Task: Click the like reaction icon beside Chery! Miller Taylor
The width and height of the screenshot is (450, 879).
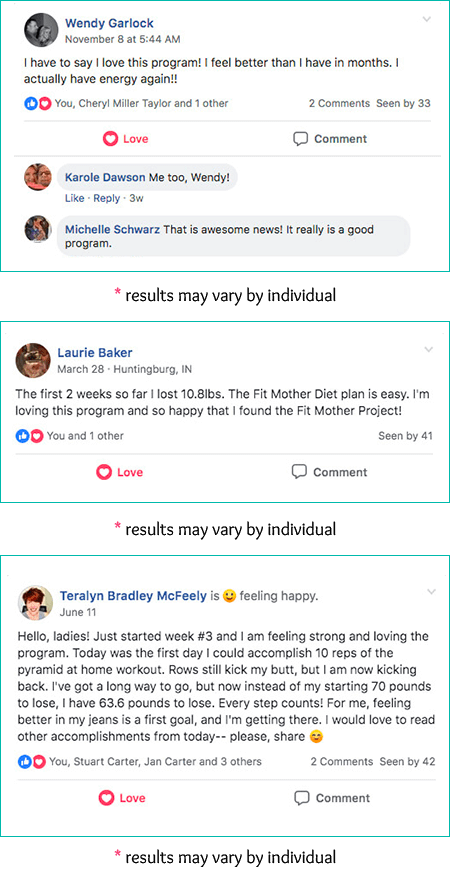Action: [x=31, y=104]
